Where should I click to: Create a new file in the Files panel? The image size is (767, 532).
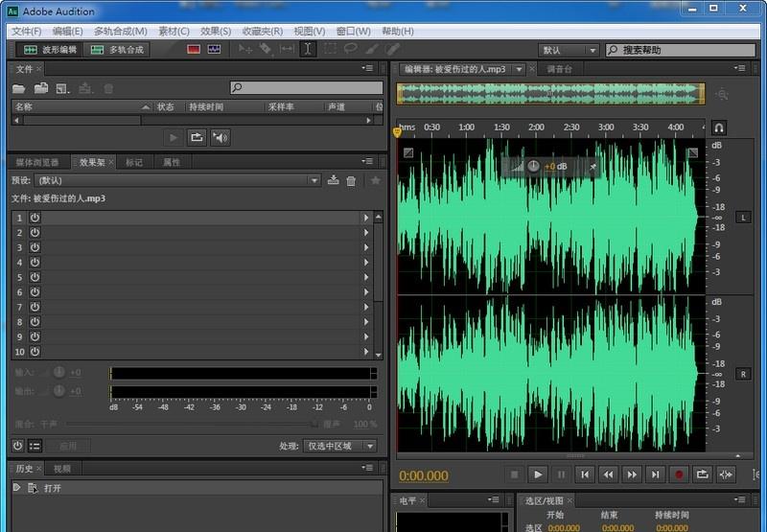(62, 88)
